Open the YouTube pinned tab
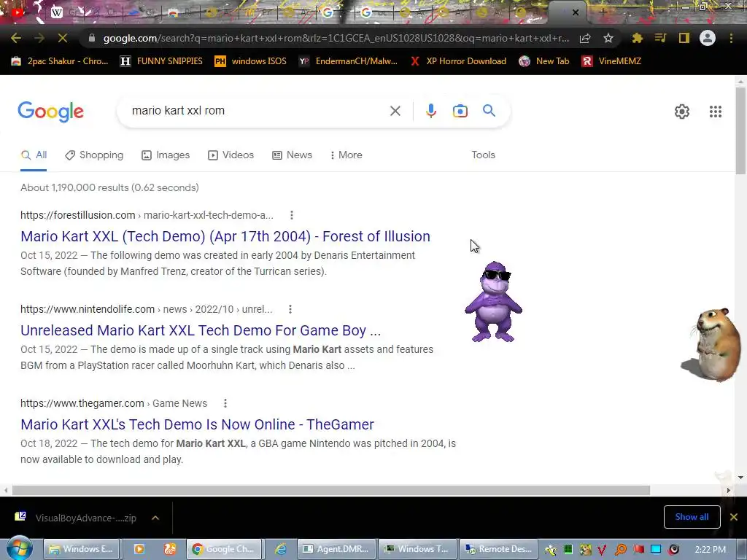 click(18, 12)
